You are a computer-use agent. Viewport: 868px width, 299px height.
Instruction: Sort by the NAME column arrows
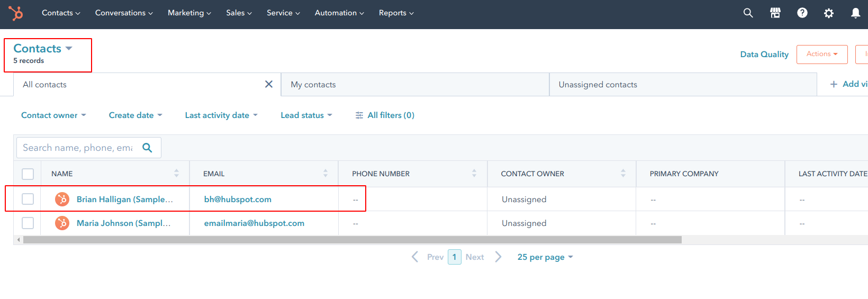click(176, 173)
